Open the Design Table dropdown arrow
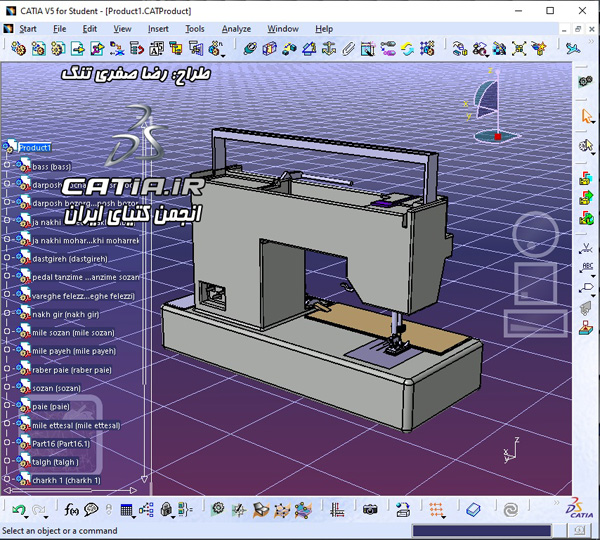Screen dimensions: 600x540 pyautogui.click(x=134, y=517)
